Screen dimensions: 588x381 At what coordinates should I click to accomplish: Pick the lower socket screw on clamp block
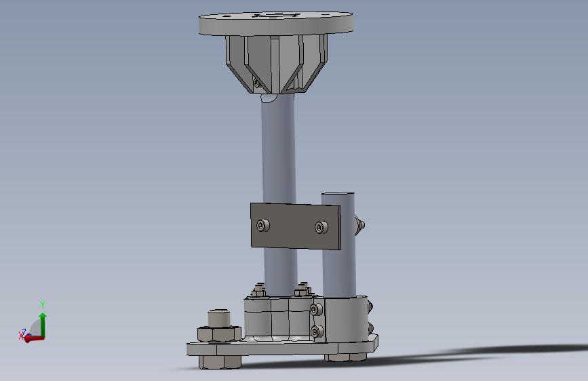pyautogui.click(x=317, y=332)
